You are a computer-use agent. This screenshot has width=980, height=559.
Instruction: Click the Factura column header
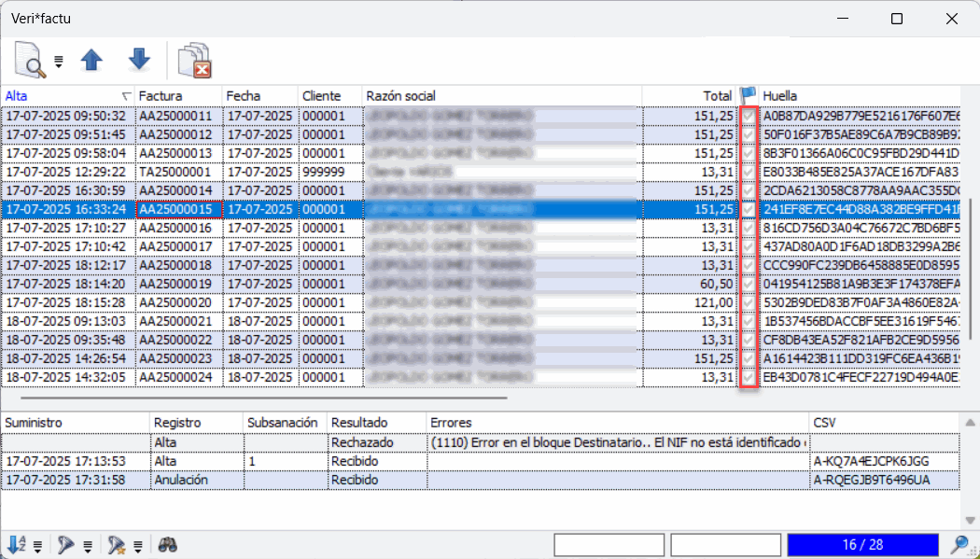179,96
